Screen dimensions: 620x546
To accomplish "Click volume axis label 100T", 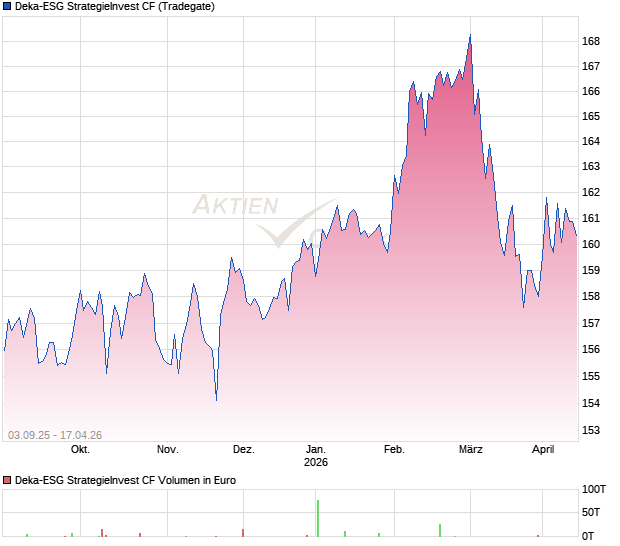I will click(594, 489).
